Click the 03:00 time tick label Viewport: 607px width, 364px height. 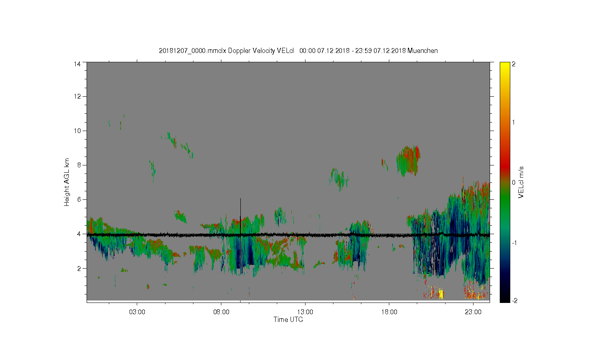(137, 312)
